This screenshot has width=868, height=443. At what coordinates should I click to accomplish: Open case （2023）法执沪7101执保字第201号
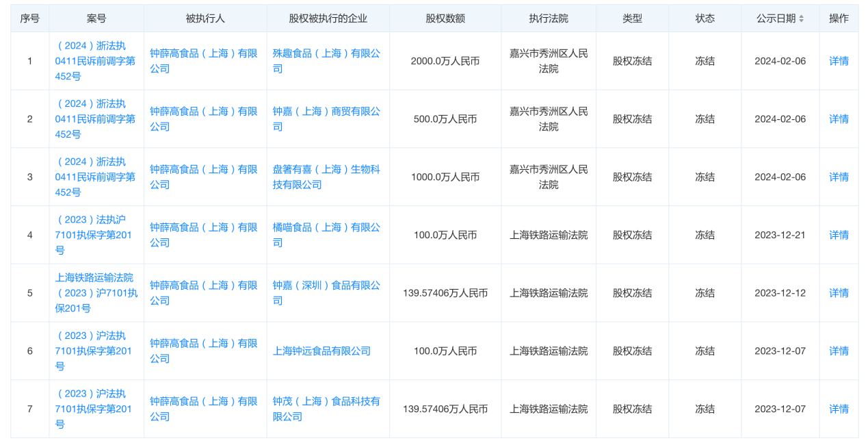click(96, 235)
